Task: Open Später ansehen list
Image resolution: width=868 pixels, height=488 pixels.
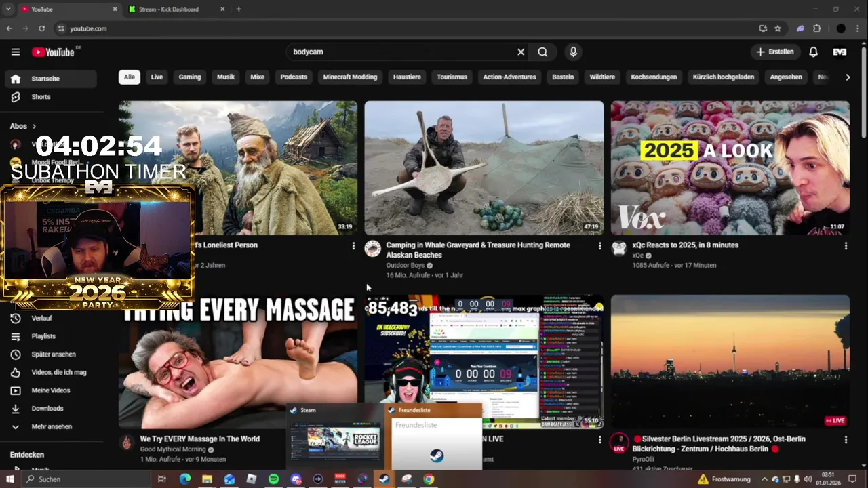Action: 51,354
